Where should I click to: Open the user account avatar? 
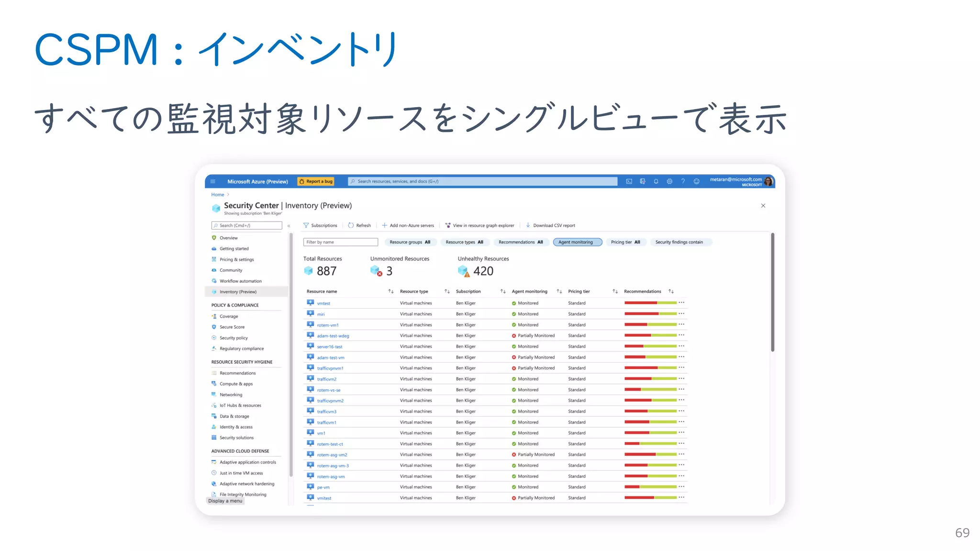point(768,181)
